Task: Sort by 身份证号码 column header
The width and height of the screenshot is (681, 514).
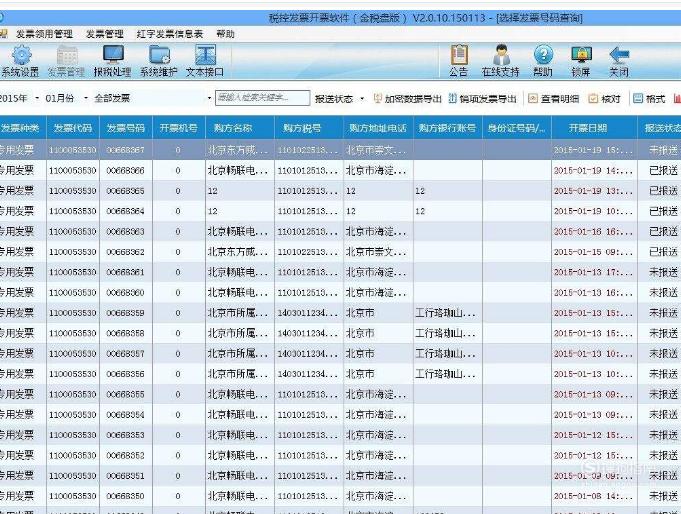Action: 517,128
